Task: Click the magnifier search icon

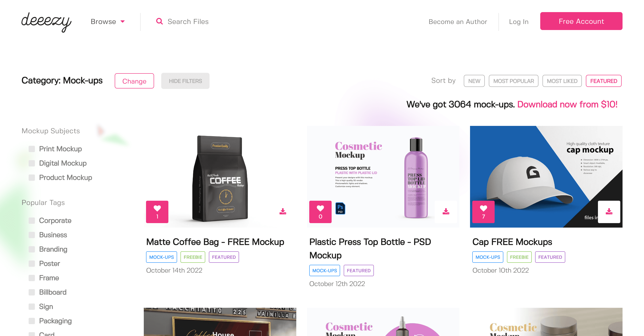Action: point(159,22)
